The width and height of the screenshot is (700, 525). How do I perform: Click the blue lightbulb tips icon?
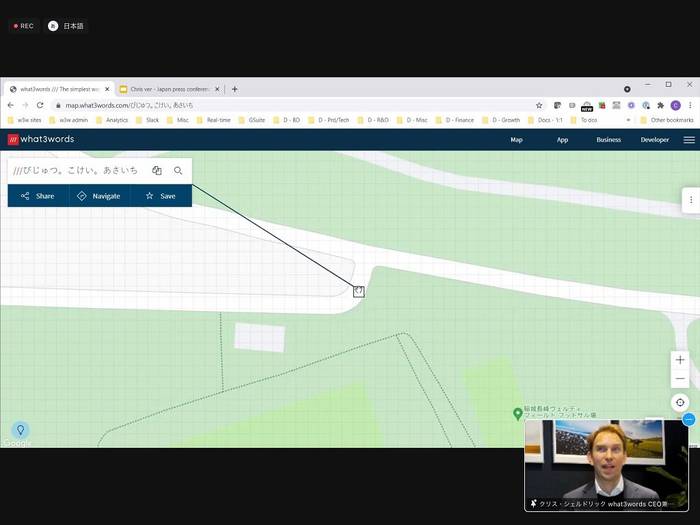pyautogui.click(x=21, y=430)
